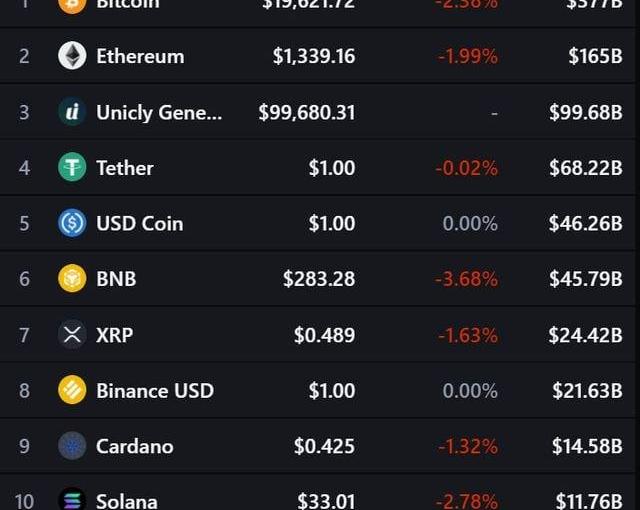This screenshot has height=510, width=640.
Task: Open the Unicly Gene... coin link
Action: pyautogui.click(x=159, y=113)
